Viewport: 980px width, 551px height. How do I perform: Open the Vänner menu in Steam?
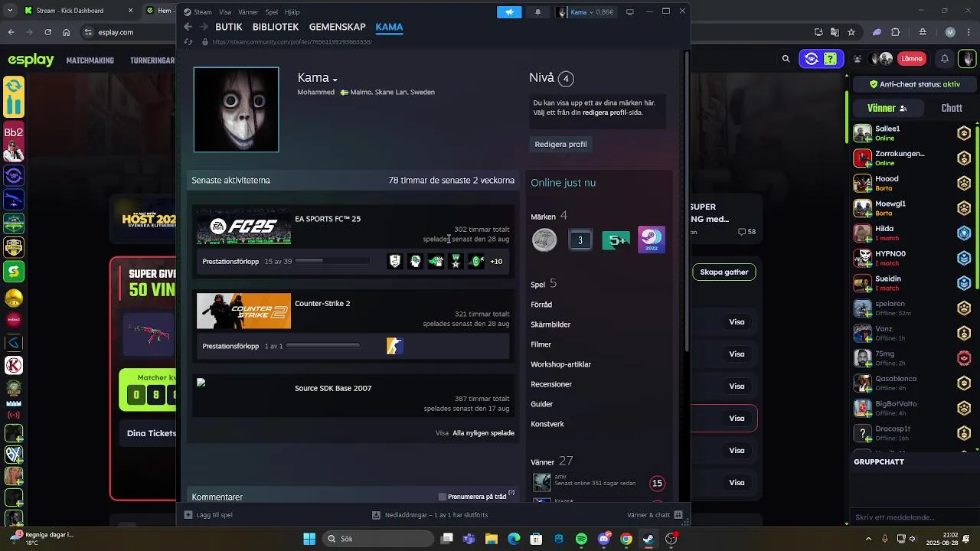click(248, 12)
